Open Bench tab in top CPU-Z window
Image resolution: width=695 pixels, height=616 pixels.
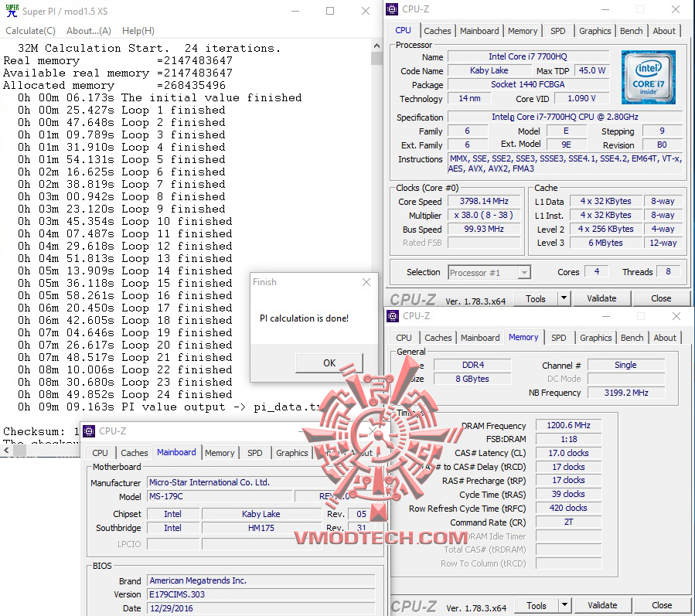coord(631,31)
